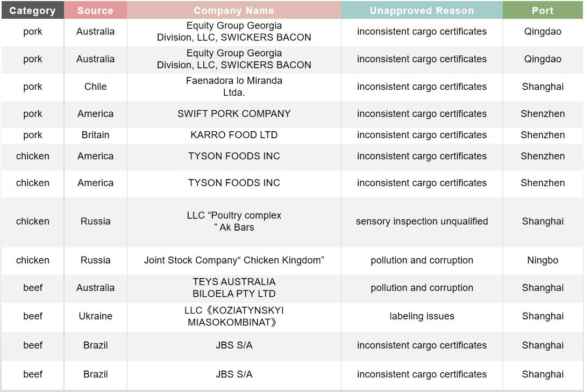Select the labeling issues reason cell
Viewport: 584px width, 392px height.
(422, 316)
